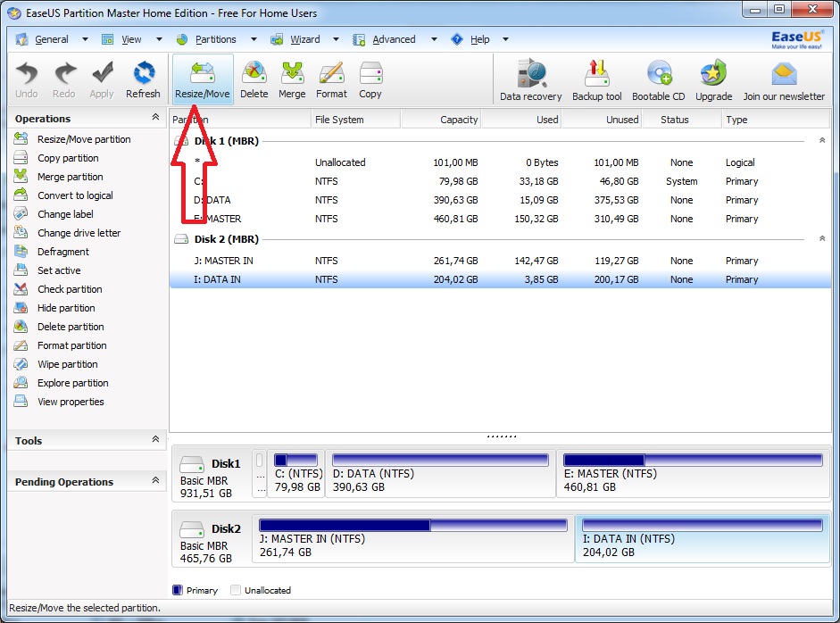Choose the Merge toolbar icon

tap(292, 79)
